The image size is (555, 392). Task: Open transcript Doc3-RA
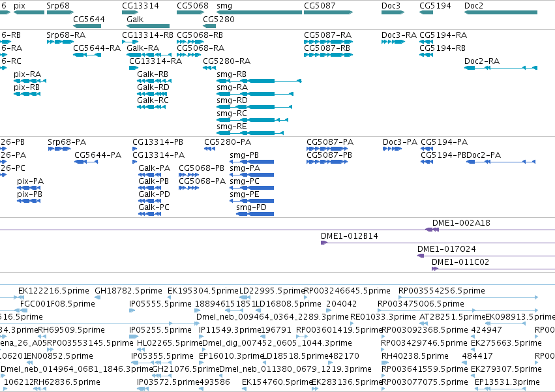[399, 35]
